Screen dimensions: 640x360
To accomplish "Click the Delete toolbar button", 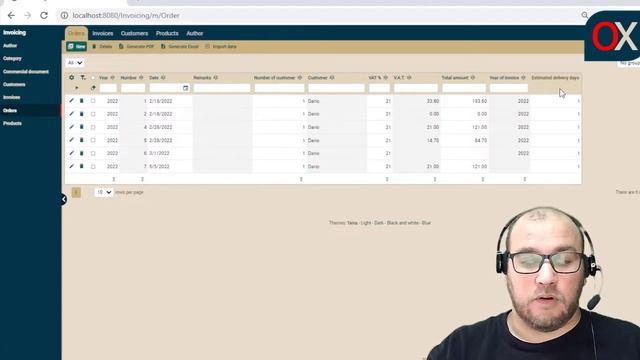I will (102, 47).
